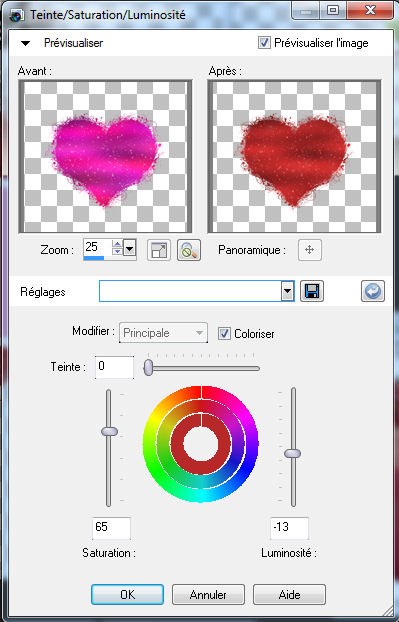Click the Teinte value field
Screen dimensions: 399x622
(114, 367)
